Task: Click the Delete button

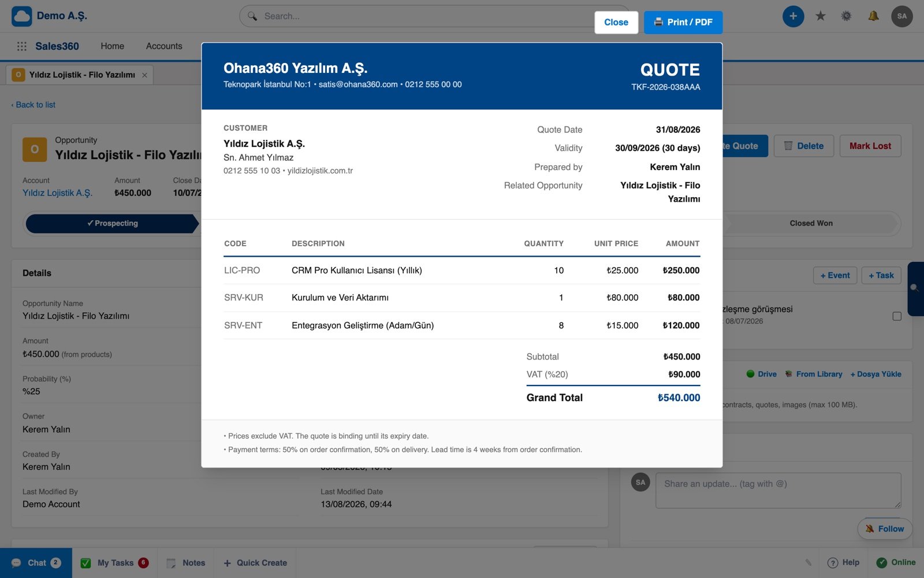Action: [803, 146]
